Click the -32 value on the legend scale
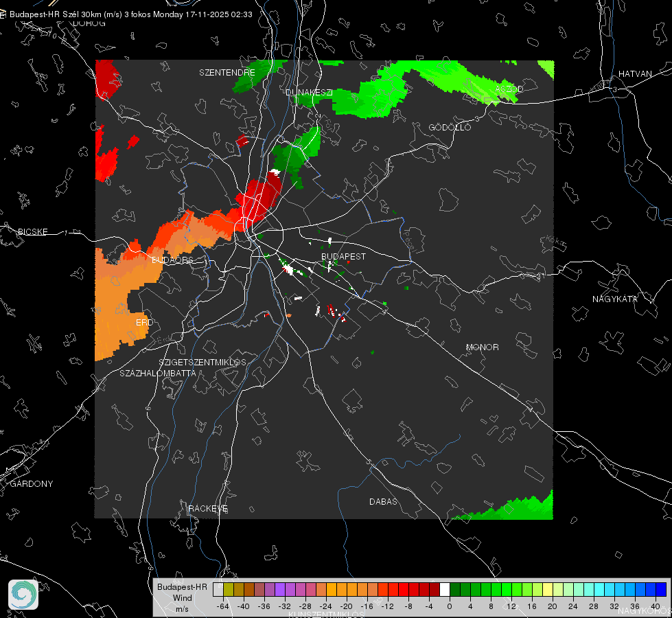This screenshot has height=618, width=672. click(x=285, y=606)
